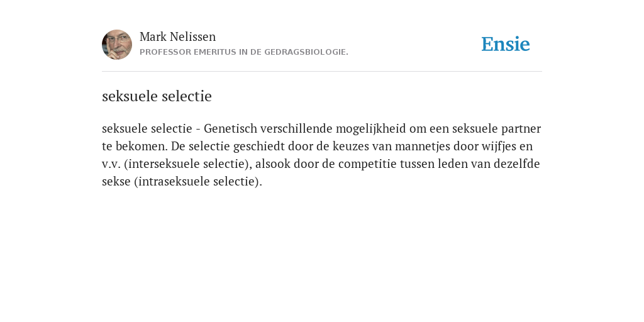Viewport: 644px width, 322px height.
Task: Click the author name Mark Nelissen
Action: pos(177,36)
